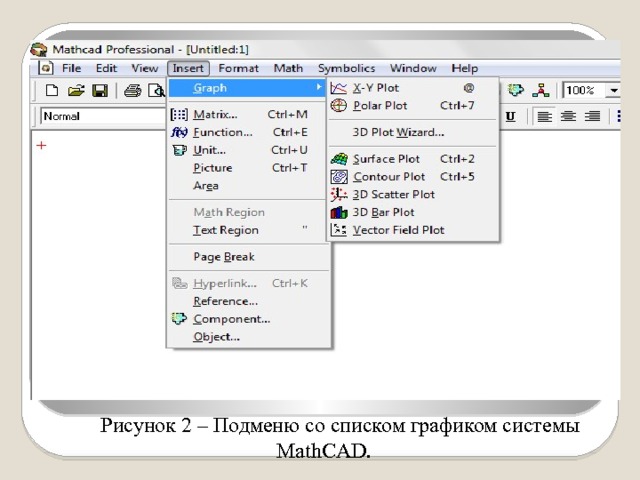Insert a Vector Field Plot

pos(413,230)
